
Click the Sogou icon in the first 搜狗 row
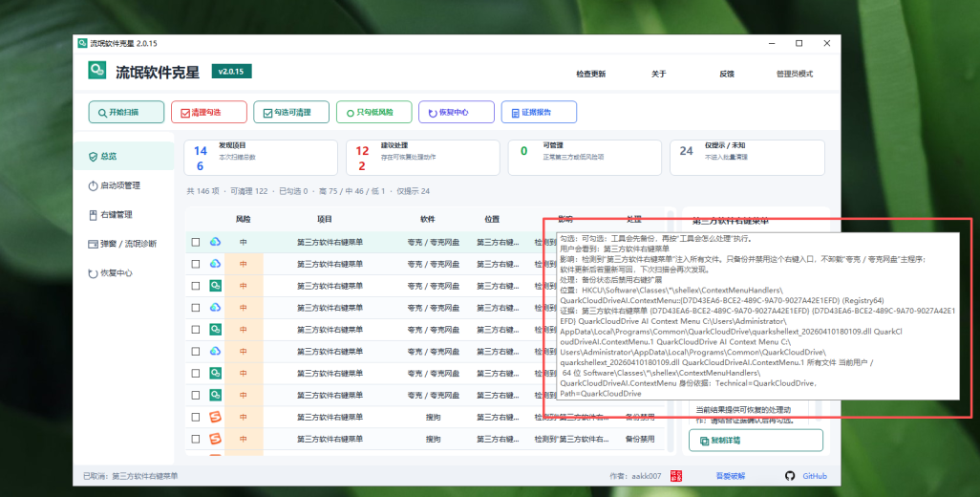[x=215, y=417]
